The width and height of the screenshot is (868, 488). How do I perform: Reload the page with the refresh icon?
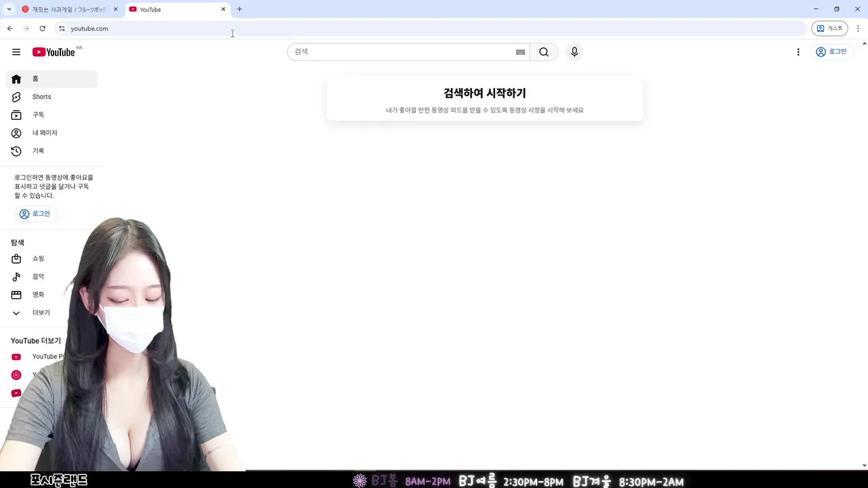point(42,28)
